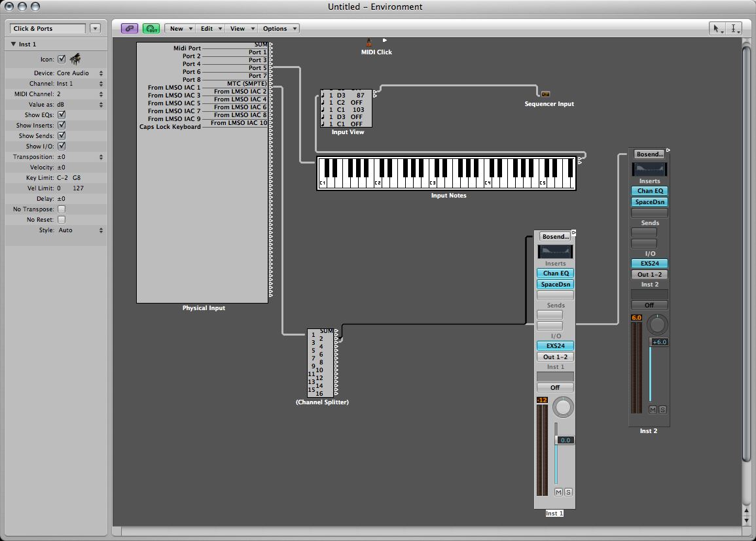Open the Chan EQ insert on Inst 1
The width and height of the screenshot is (756, 541).
pyautogui.click(x=556, y=273)
